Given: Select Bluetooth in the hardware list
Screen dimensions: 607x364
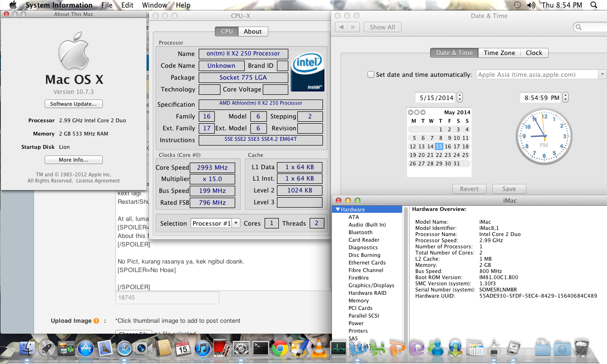Looking at the screenshot, I should [x=360, y=232].
